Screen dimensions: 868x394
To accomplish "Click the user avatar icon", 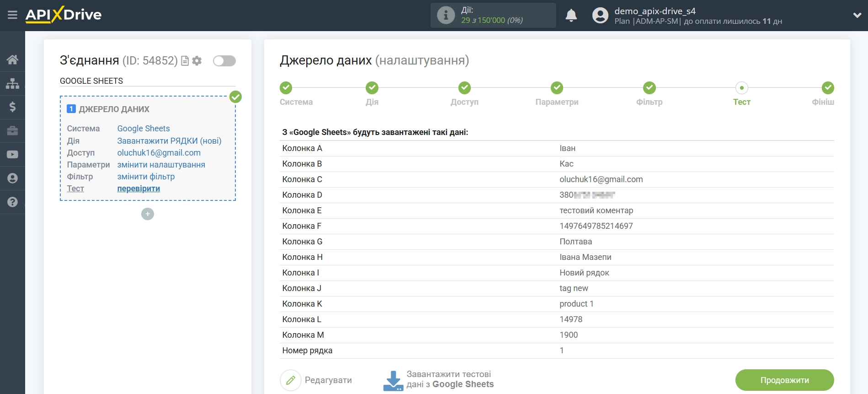I will [x=600, y=15].
